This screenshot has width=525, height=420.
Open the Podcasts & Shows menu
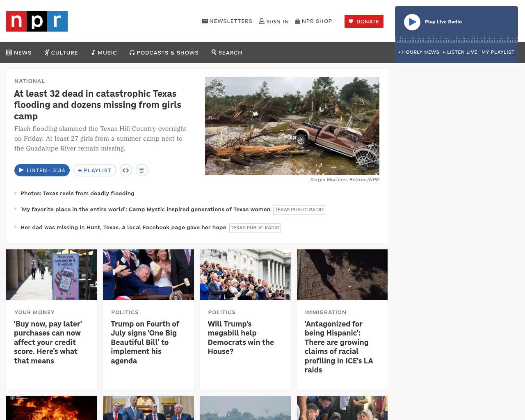pos(164,52)
